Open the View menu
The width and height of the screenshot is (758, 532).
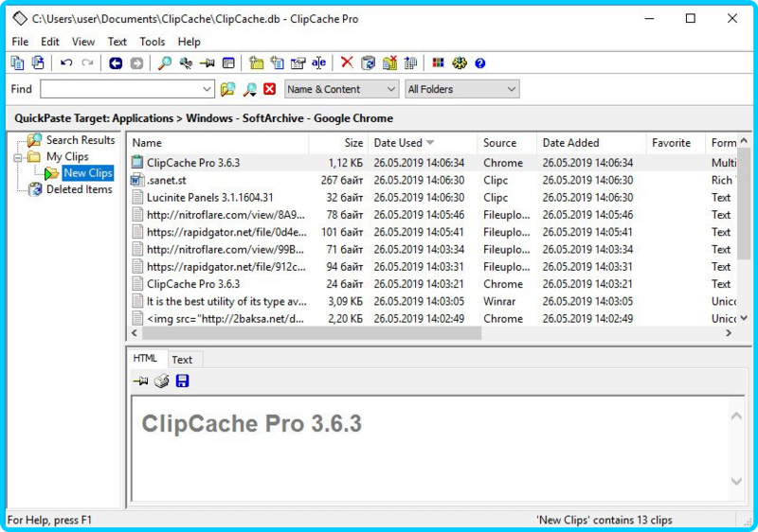83,42
